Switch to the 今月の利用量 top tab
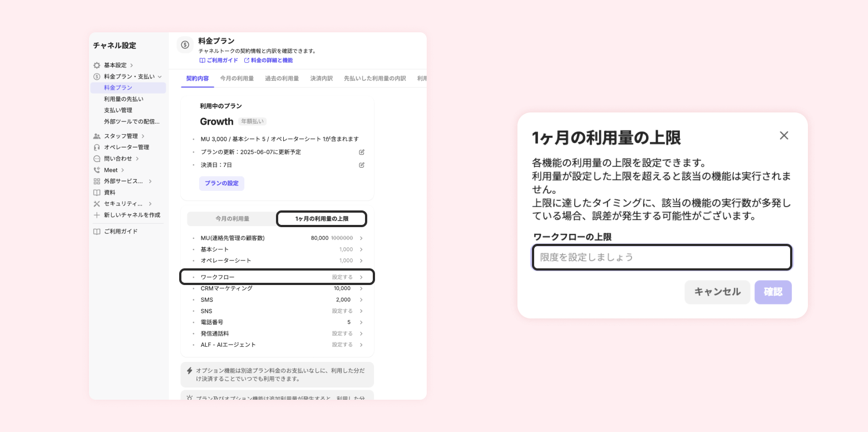This screenshot has width=868, height=432. click(x=237, y=78)
